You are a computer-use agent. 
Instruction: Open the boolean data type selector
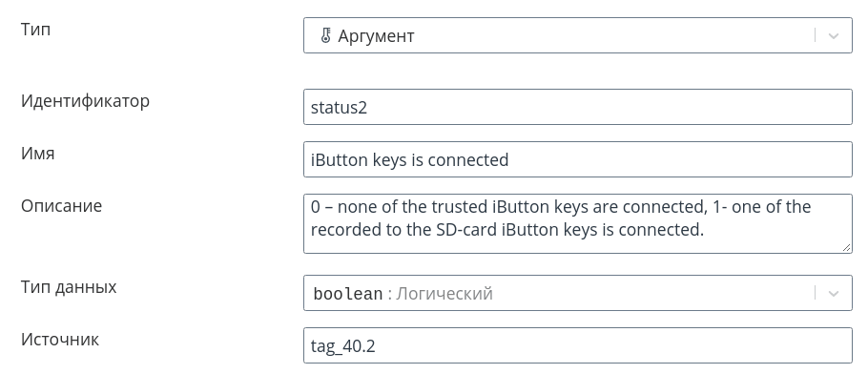pyautogui.click(x=578, y=293)
